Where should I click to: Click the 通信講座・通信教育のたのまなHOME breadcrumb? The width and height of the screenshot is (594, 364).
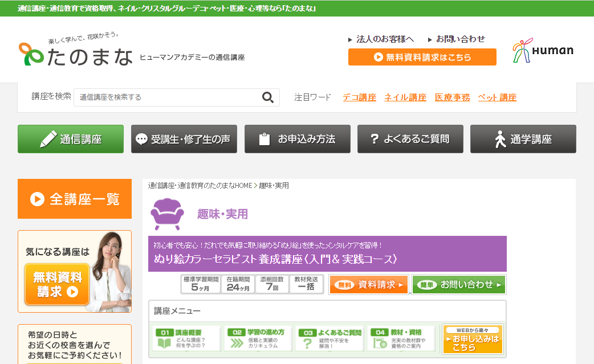point(200,185)
